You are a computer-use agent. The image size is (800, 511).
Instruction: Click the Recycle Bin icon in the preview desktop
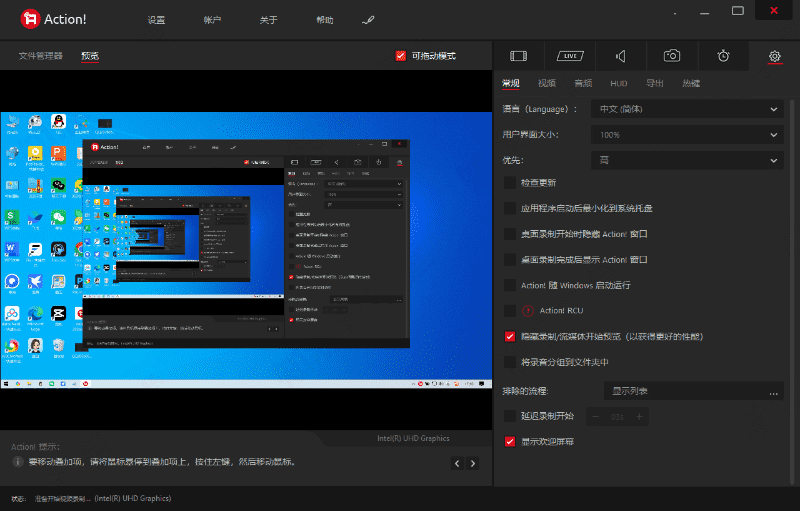[58, 345]
